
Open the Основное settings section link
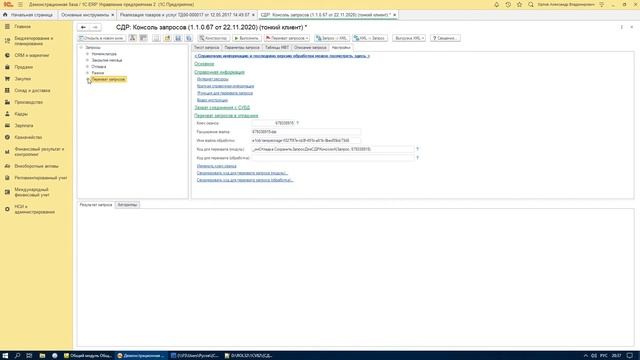(x=204, y=64)
